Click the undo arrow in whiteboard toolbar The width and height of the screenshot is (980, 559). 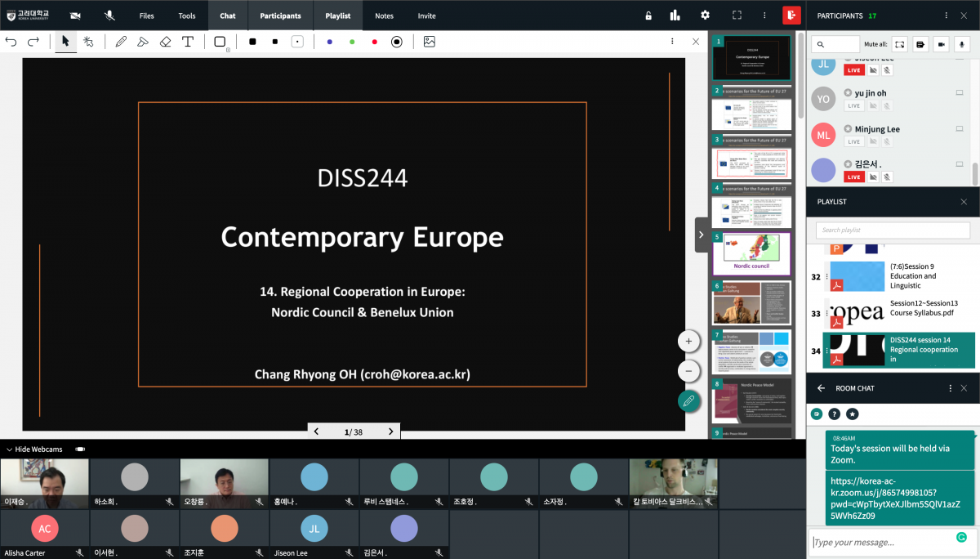click(11, 42)
